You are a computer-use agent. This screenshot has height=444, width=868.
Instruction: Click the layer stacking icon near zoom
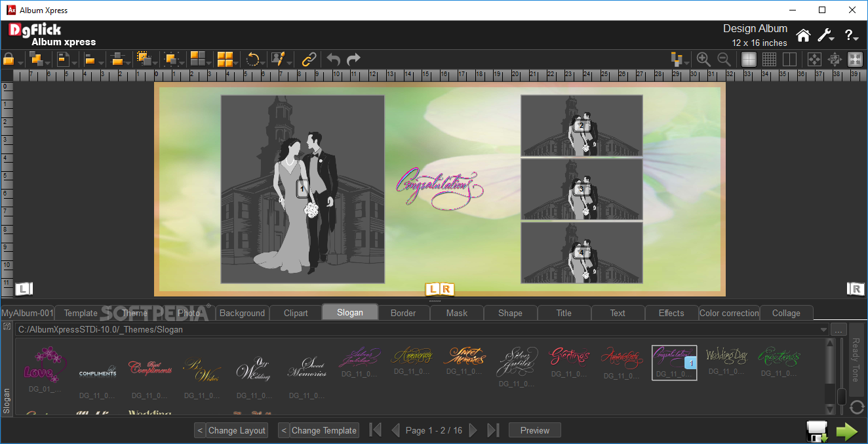click(x=677, y=60)
